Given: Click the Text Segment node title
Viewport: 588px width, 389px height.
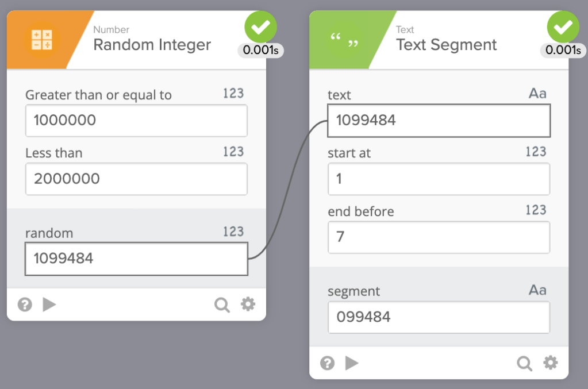Looking at the screenshot, I should pyautogui.click(x=446, y=45).
